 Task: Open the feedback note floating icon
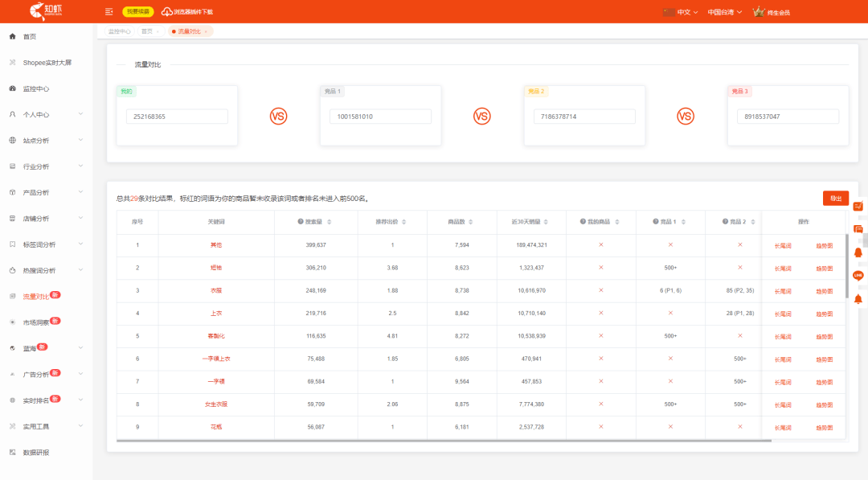click(x=858, y=206)
